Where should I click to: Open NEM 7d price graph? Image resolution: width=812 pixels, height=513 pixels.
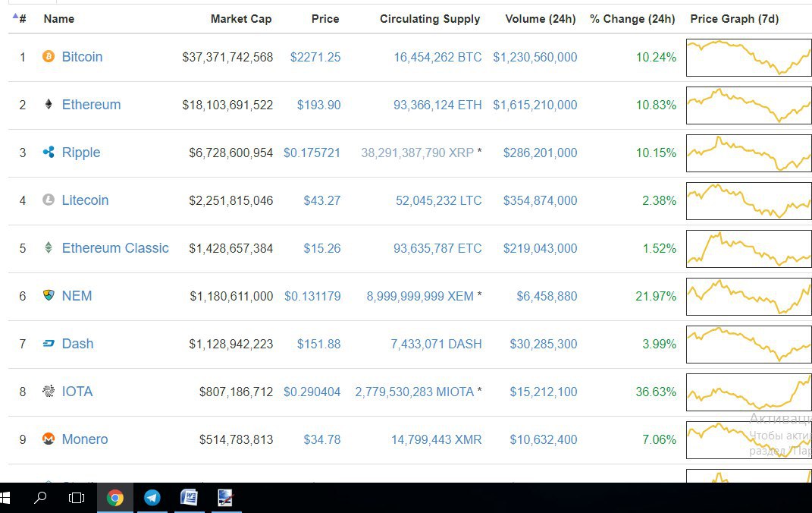click(x=749, y=297)
